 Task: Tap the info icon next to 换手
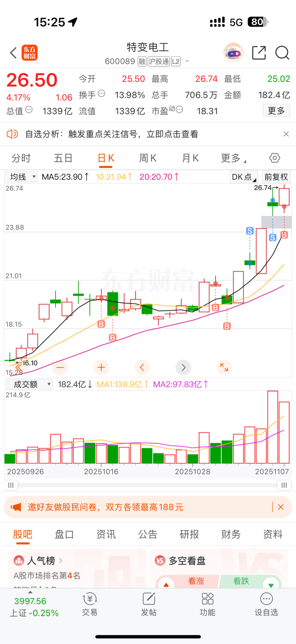coord(101,93)
